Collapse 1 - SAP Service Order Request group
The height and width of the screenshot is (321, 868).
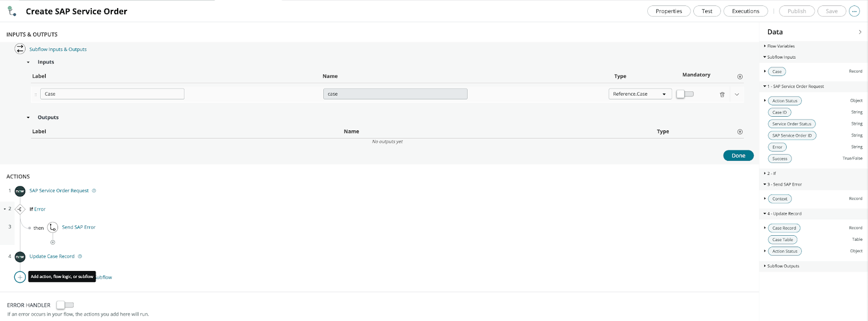pyautogui.click(x=765, y=86)
